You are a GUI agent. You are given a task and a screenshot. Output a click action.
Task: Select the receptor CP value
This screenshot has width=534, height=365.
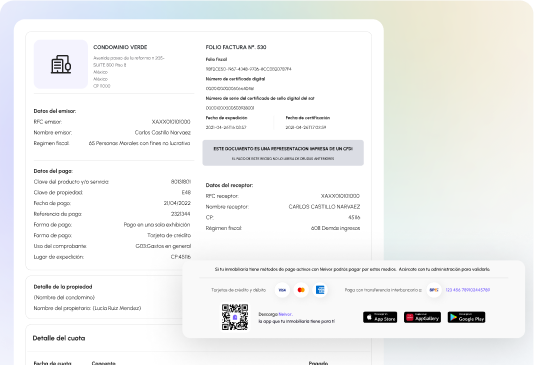(354, 218)
